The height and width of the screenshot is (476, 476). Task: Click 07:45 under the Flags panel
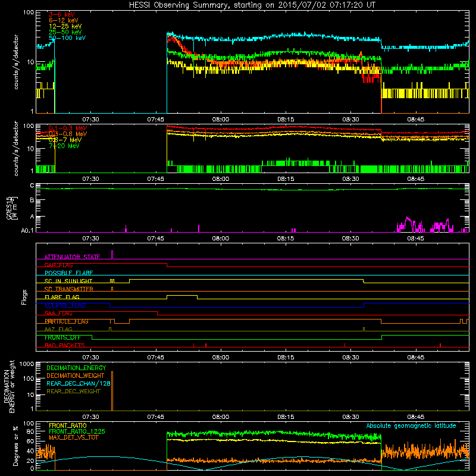point(156,358)
